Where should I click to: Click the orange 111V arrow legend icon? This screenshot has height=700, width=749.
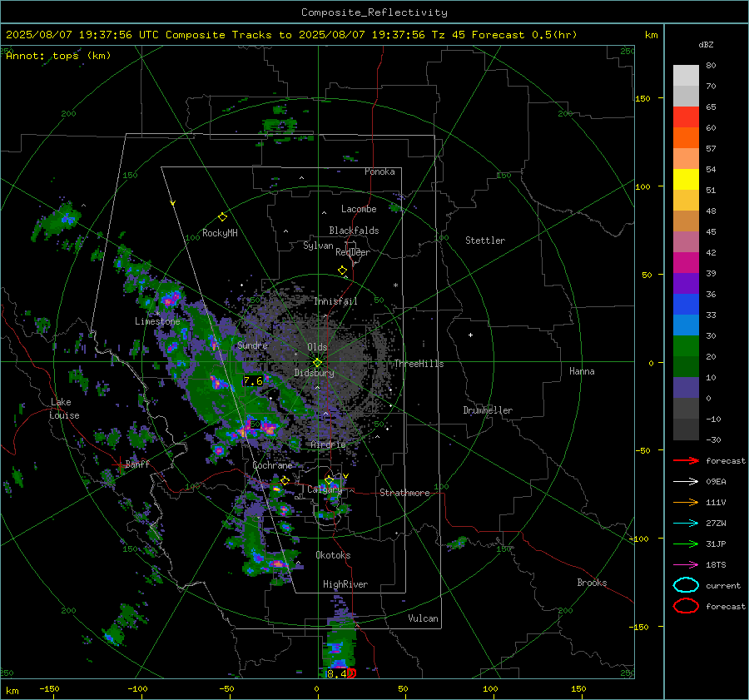coord(686,502)
